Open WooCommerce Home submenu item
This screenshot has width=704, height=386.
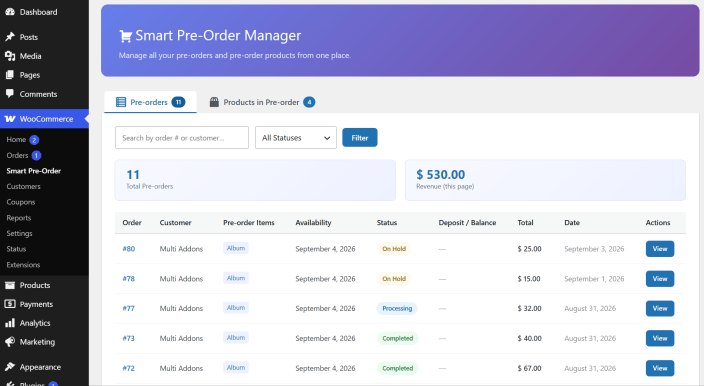coord(16,140)
